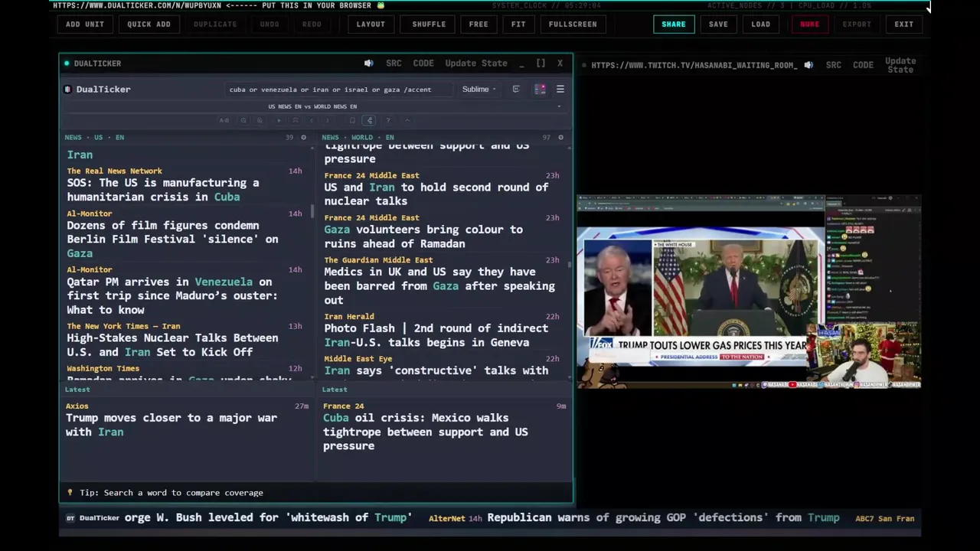Open 'High-Stakes Nuclear Talks' NYT headline

(172, 344)
